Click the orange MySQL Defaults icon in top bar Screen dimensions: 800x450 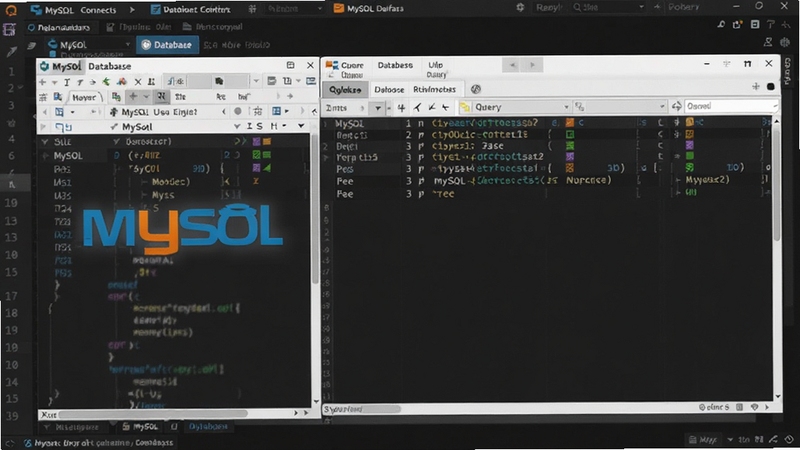click(338, 8)
